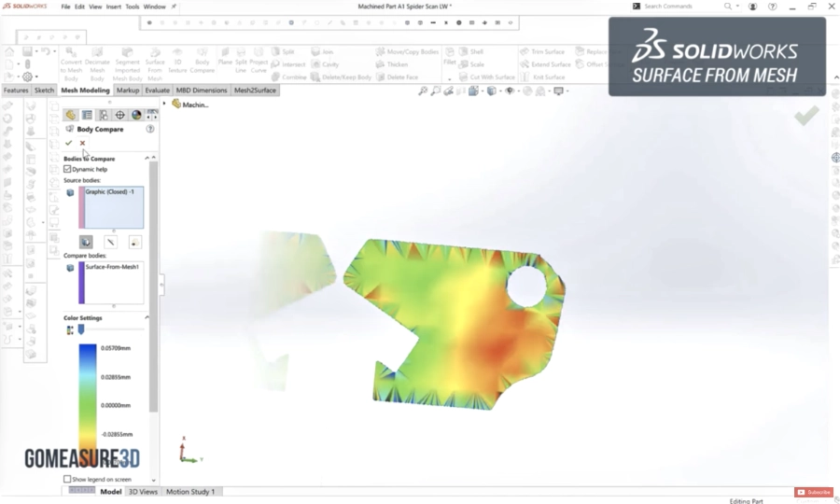Screen dimensions: 840x504
Task: Enable Show legend on screen checkbox
Action: click(x=67, y=479)
